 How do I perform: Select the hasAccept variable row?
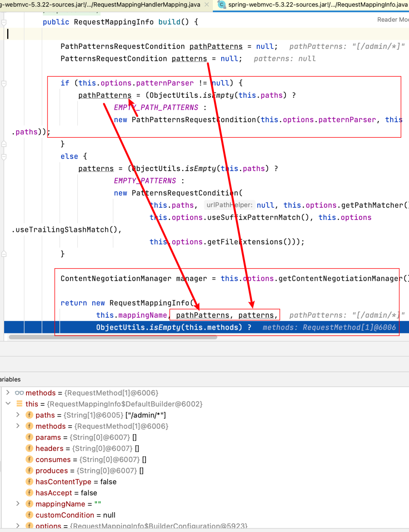click(66, 493)
